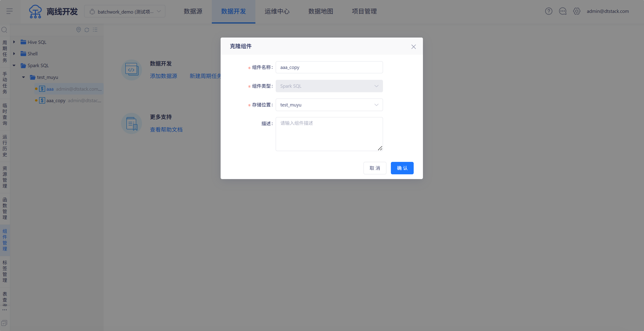Click the sidebar more ellipsis
Image resolution: width=644 pixels, height=331 pixels.
[5, 310]
